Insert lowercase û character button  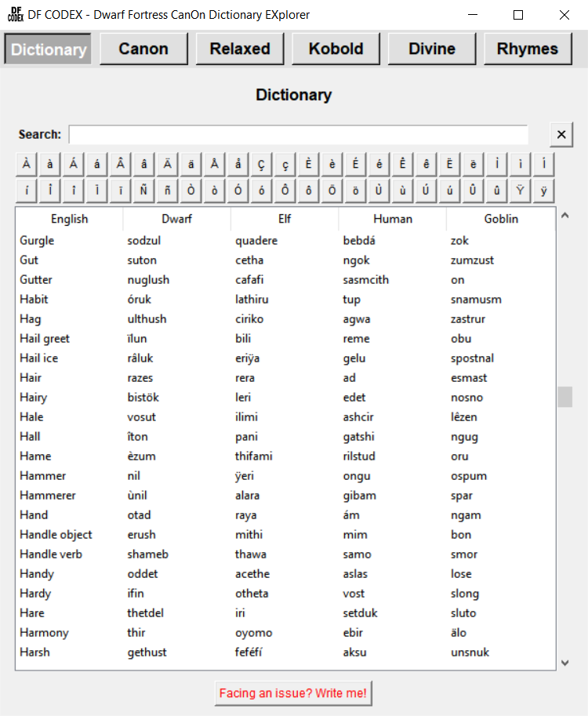[496, 191]
